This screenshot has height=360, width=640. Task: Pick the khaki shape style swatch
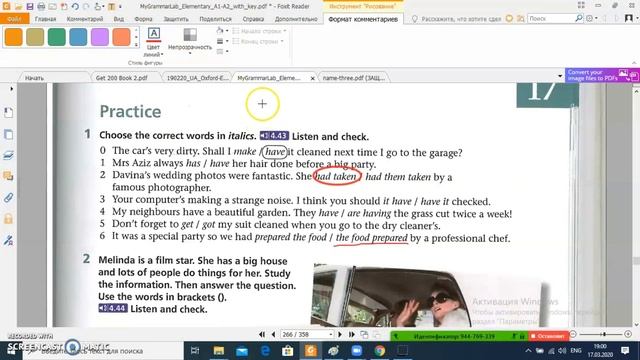(35, 37)
